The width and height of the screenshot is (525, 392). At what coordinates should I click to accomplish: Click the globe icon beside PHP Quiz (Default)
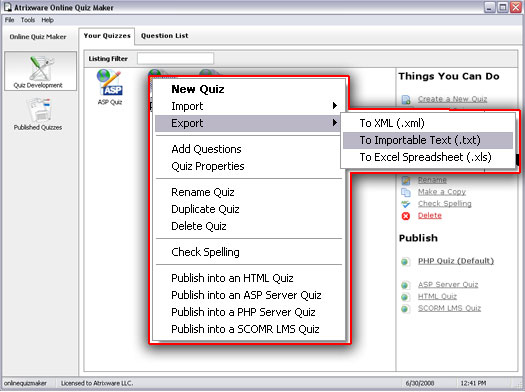click(x=405, y=261)
